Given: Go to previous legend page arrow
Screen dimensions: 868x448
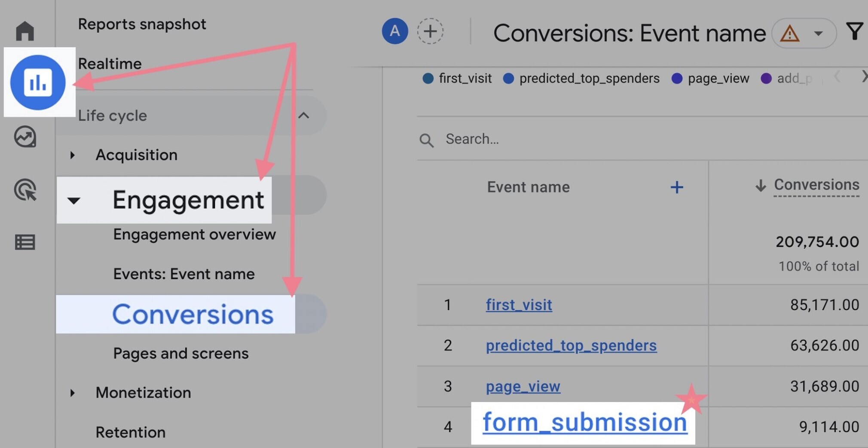Looking at the screenshot, I should 837,77.
